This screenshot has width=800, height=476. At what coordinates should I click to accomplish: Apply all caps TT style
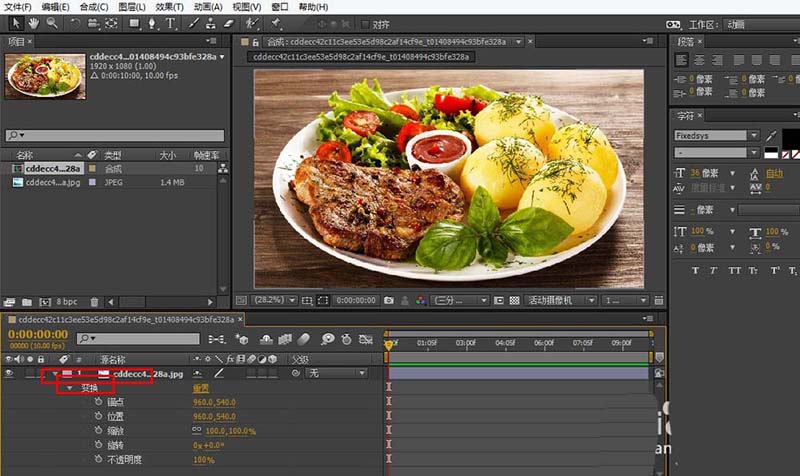click(x=734, y=270)
